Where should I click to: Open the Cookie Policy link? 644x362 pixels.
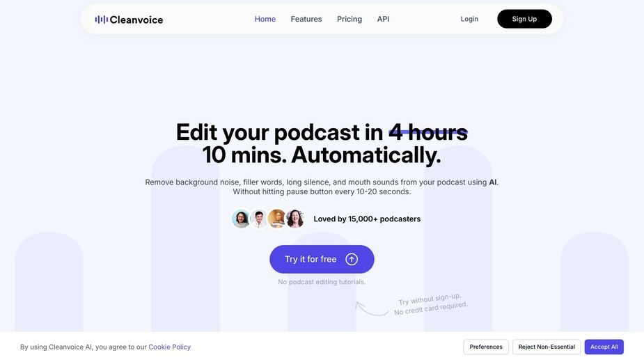point(170,347)
